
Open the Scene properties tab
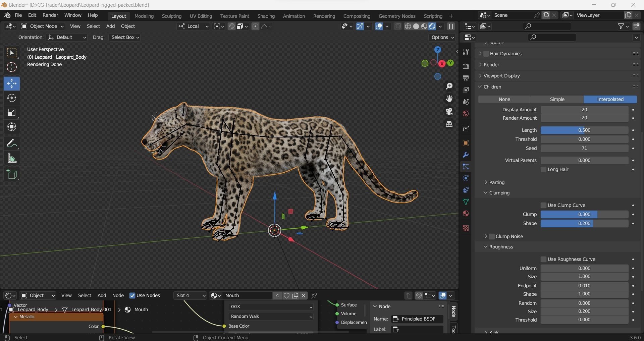466,102
